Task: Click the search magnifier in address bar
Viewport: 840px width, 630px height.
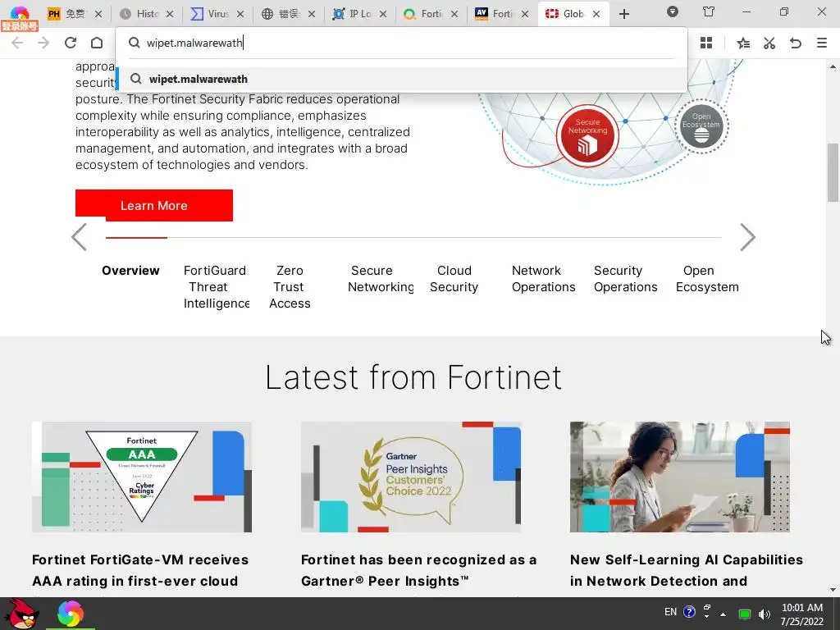Action: [x=135, y=43]
